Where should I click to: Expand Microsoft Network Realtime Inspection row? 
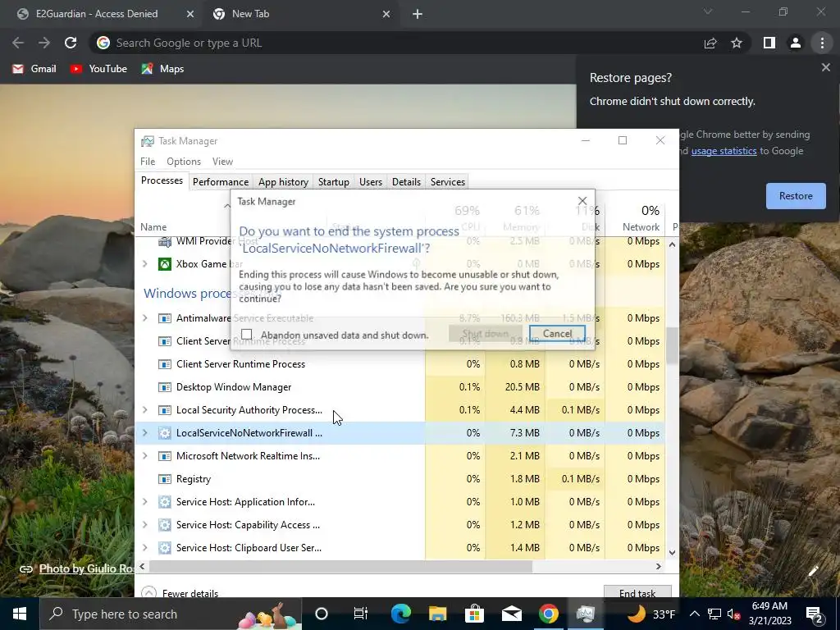click(x=144, y=456)
